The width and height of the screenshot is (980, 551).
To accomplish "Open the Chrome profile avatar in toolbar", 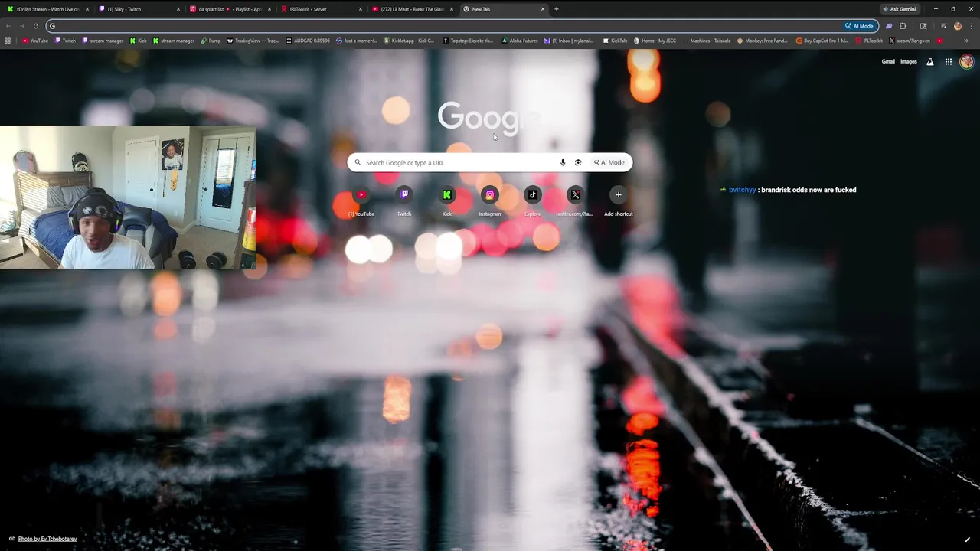I will point(958,26).
